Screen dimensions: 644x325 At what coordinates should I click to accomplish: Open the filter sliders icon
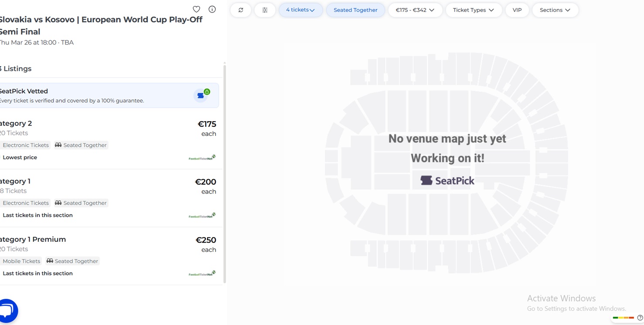[x=265, y=10]
